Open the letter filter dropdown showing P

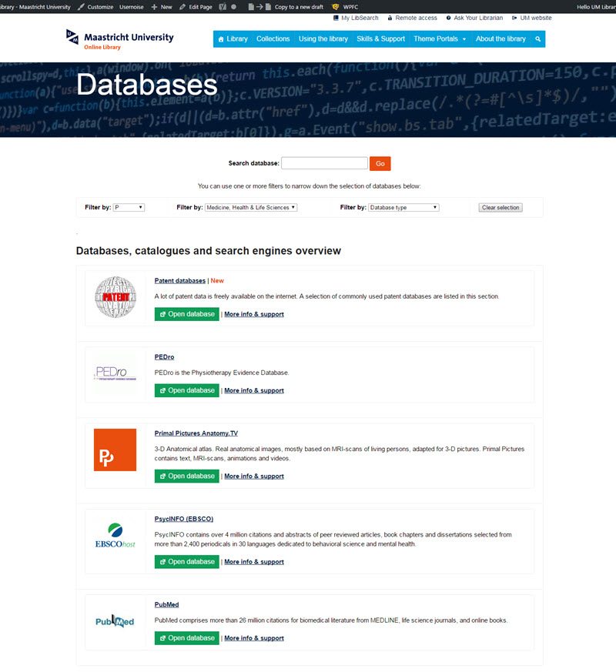coord(129,207)
